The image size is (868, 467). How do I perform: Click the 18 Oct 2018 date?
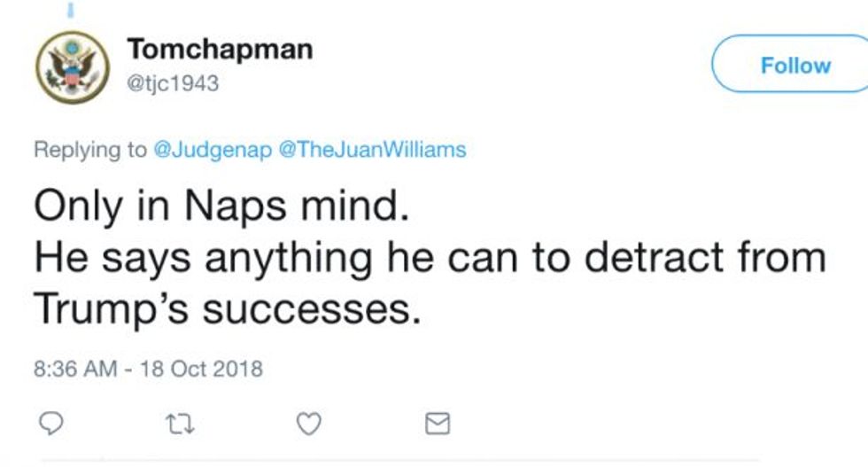pos(202,369)
